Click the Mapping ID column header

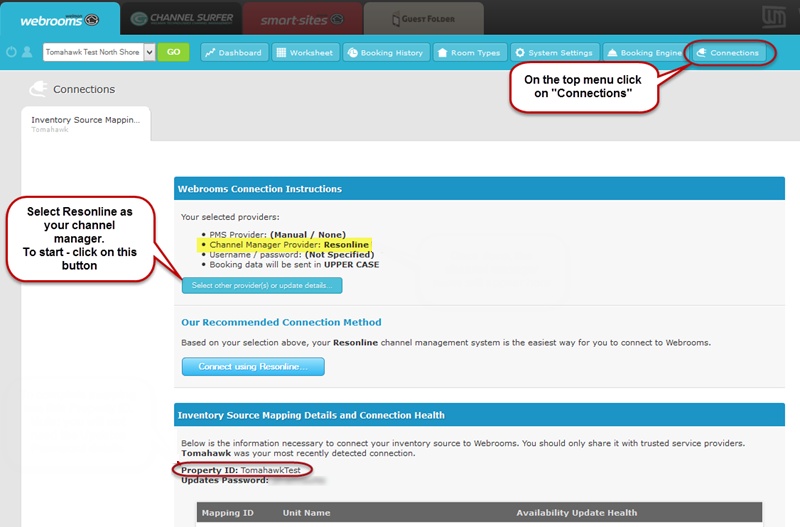coord(228,513)
